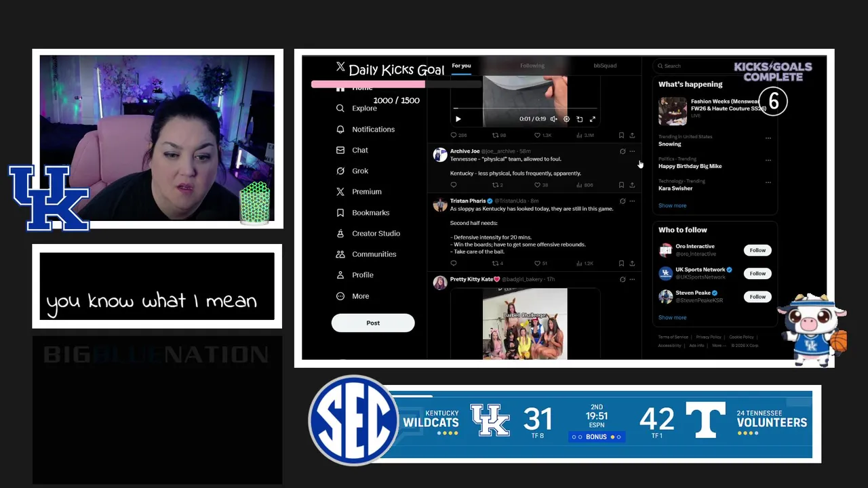Open Creator Studio in X sidebar
This screenshot has width=868, height=488.
pos(368,233)
